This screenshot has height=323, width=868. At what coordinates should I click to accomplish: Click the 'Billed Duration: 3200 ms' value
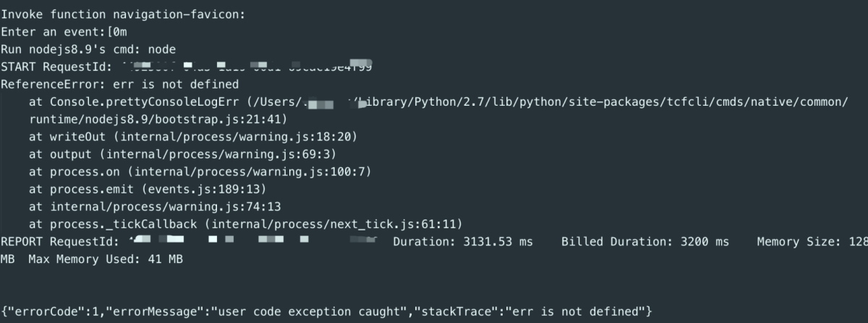click(645, 240)
